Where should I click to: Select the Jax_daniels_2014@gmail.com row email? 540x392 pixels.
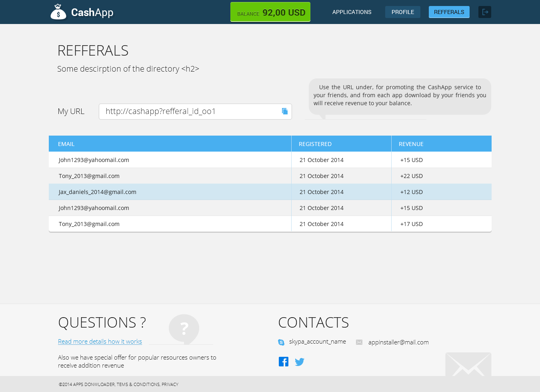pyautogui.click(x=98, y=192)
